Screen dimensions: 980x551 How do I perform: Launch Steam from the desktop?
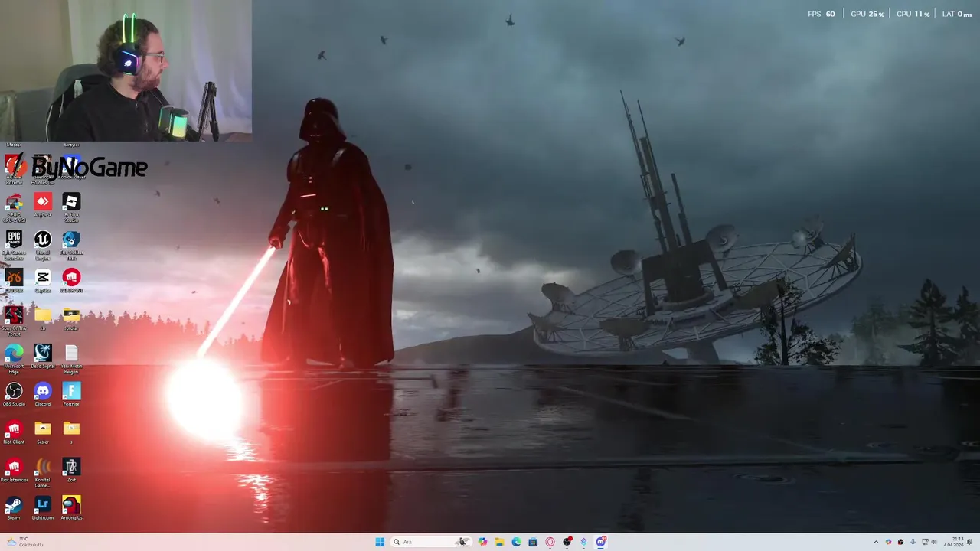pos(14,508)
